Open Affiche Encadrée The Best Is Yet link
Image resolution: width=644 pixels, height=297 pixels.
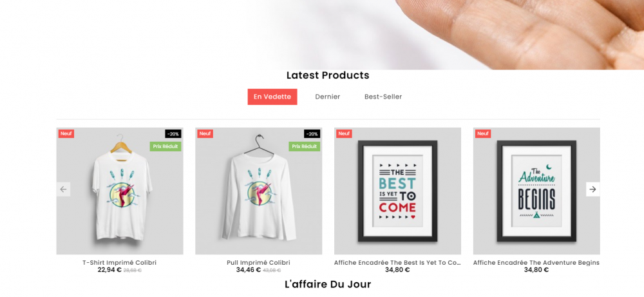coord(397,262)
